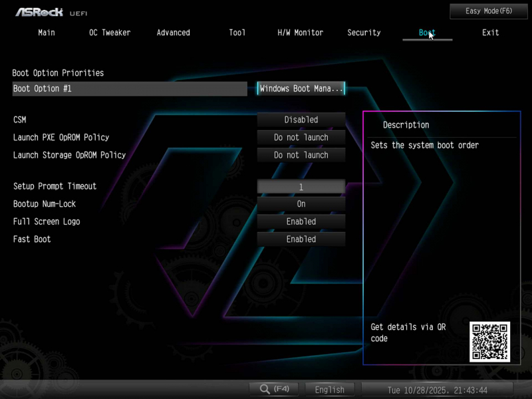This screenshot has width=532, height=399.
Task: Click the ASRock UEFI logo
Action: point(51,12)
